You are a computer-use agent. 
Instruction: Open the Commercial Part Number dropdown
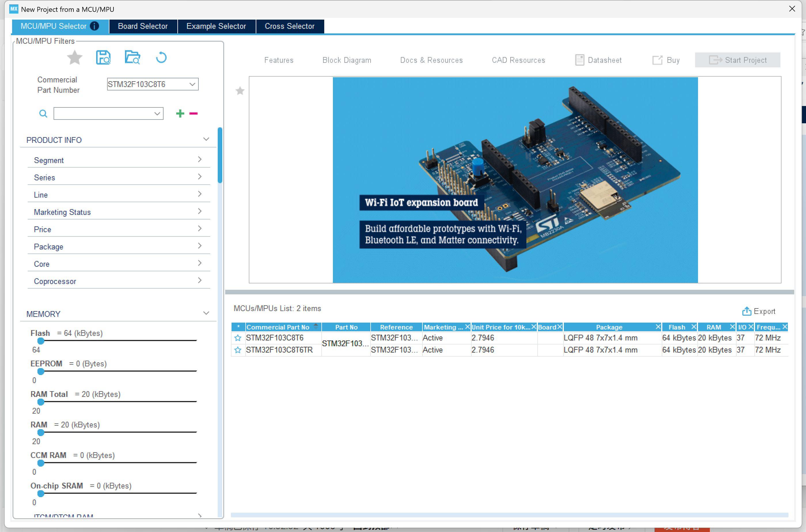pyautogui.click(x=192, y=84)
